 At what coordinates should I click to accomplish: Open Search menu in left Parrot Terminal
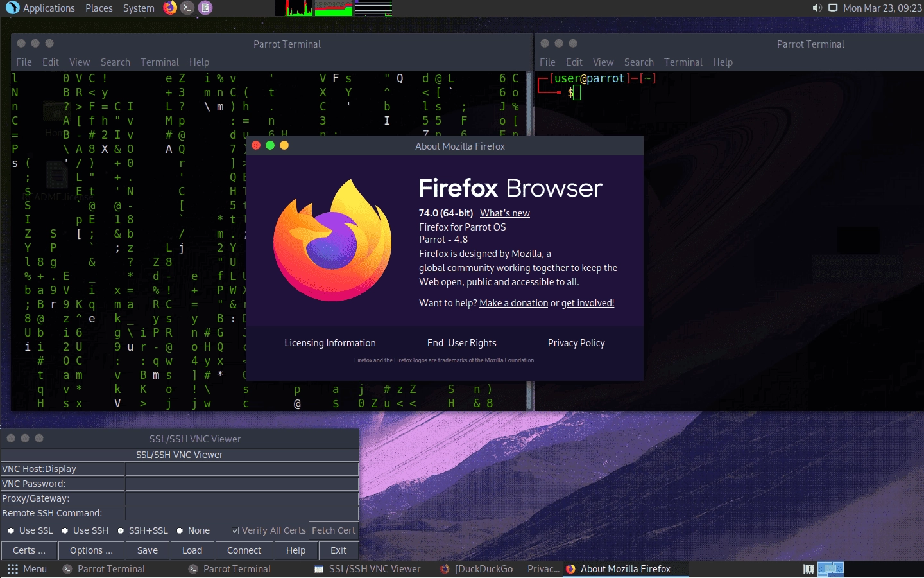tap(116, 62)
